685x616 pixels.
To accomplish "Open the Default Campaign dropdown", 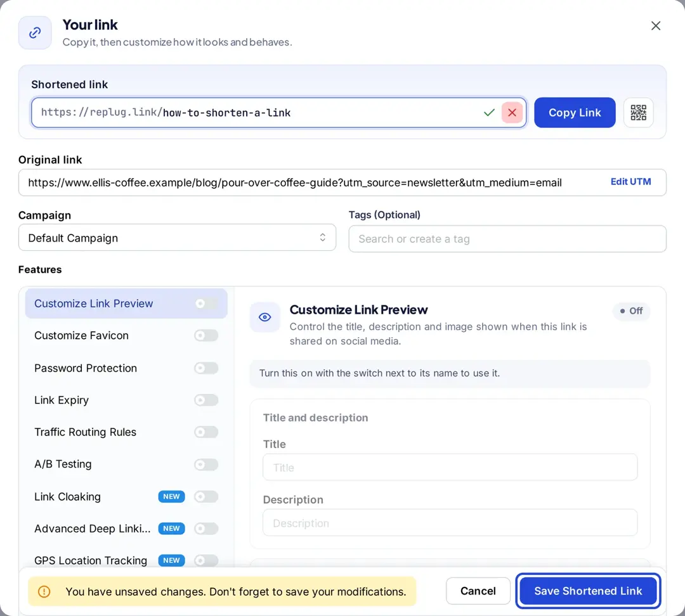I will click(x=177, y=238).
